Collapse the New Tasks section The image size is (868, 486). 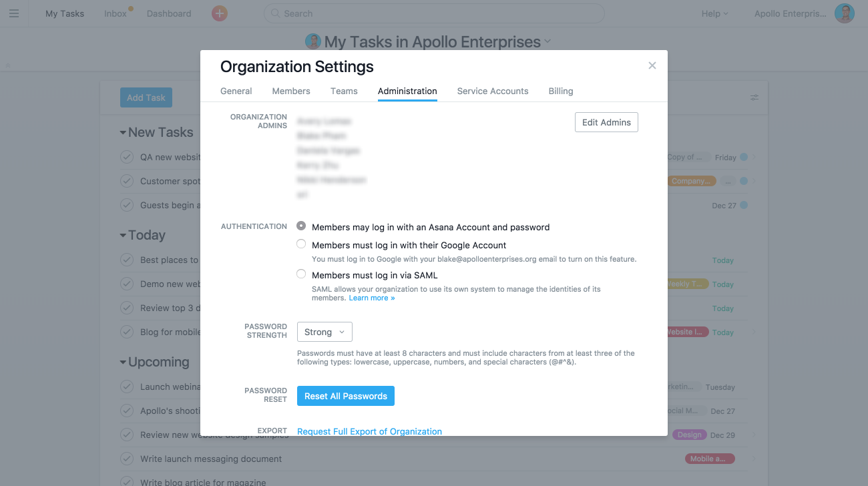click(x=123, y=133)
